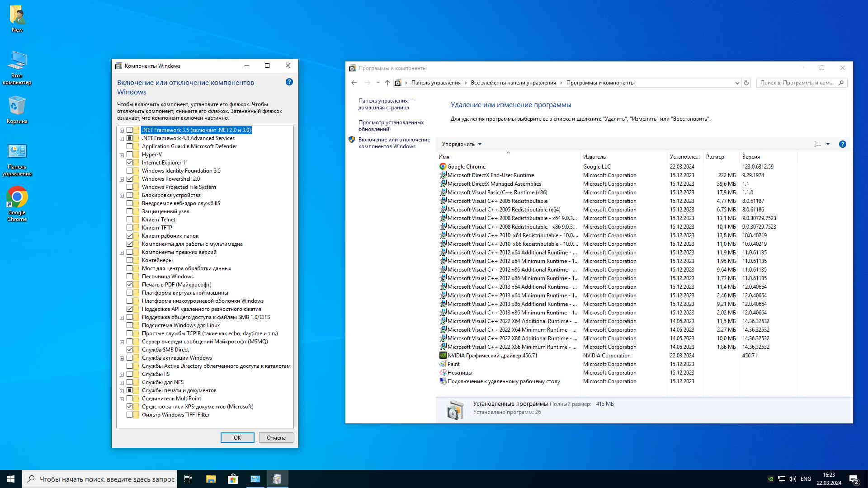Open Microsoft Store from taskbar
Viewport: 868px width, 488px height.
tap(233, 479)
